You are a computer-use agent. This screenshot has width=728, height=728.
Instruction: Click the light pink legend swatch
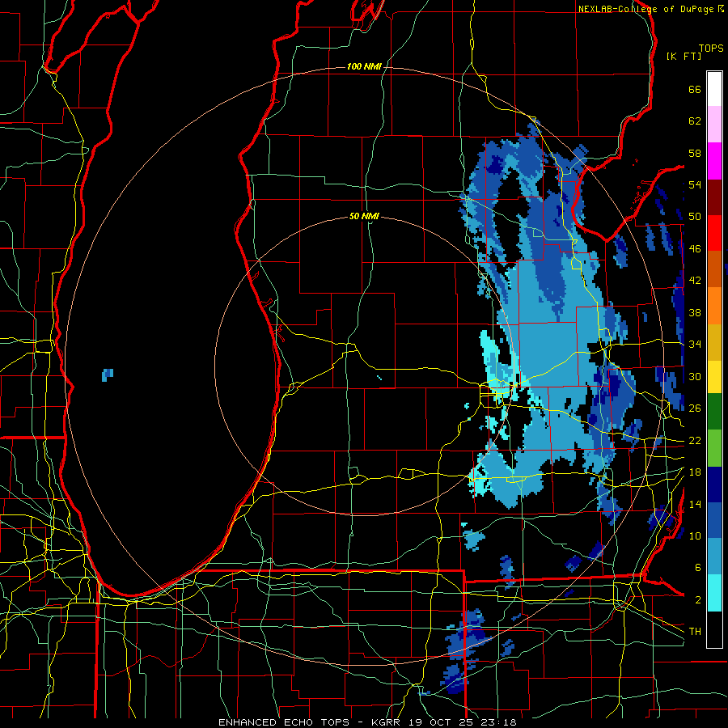pyautogui.click(x=714, y=124)
